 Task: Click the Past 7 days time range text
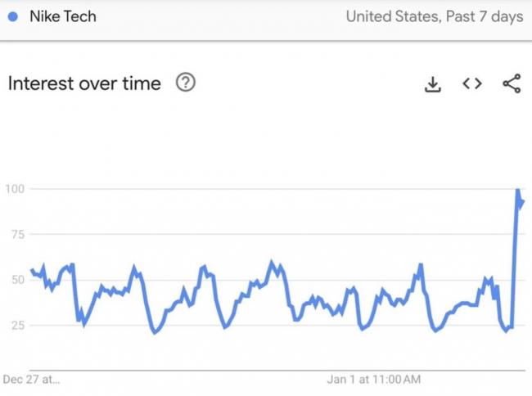[x=485, y=16]
